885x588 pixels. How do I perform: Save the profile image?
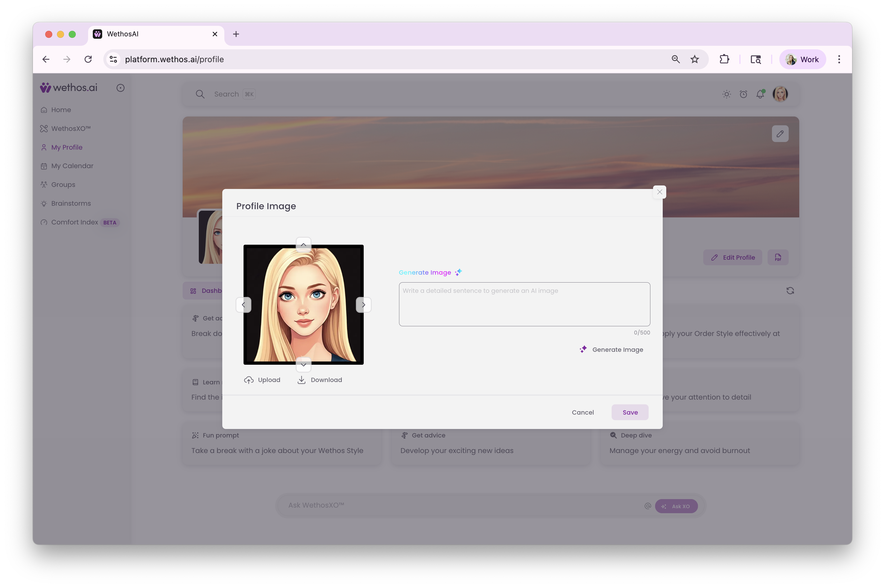coord(630,412)
